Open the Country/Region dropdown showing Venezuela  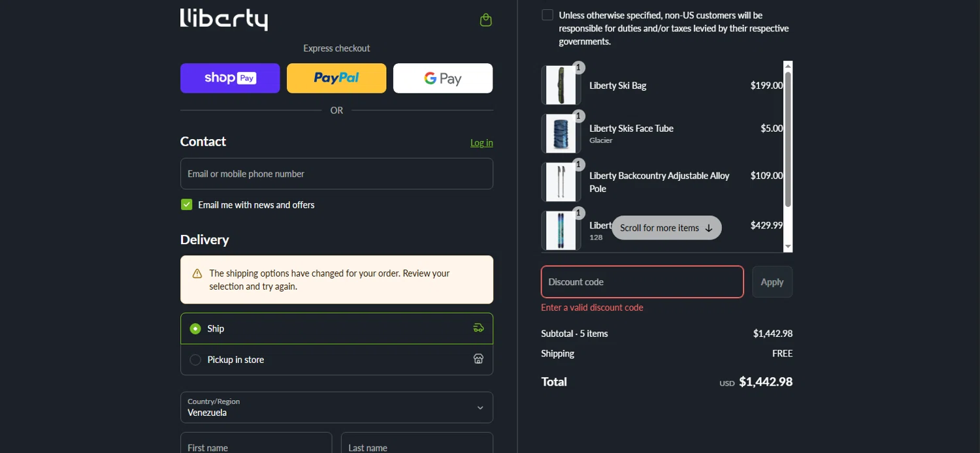pos(336,407)
